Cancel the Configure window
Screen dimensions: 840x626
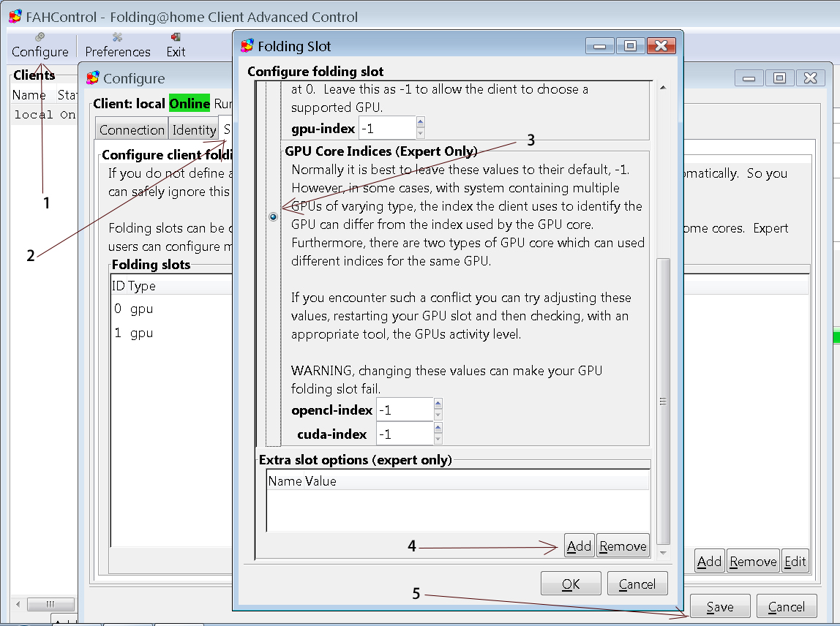coord(787,607)
